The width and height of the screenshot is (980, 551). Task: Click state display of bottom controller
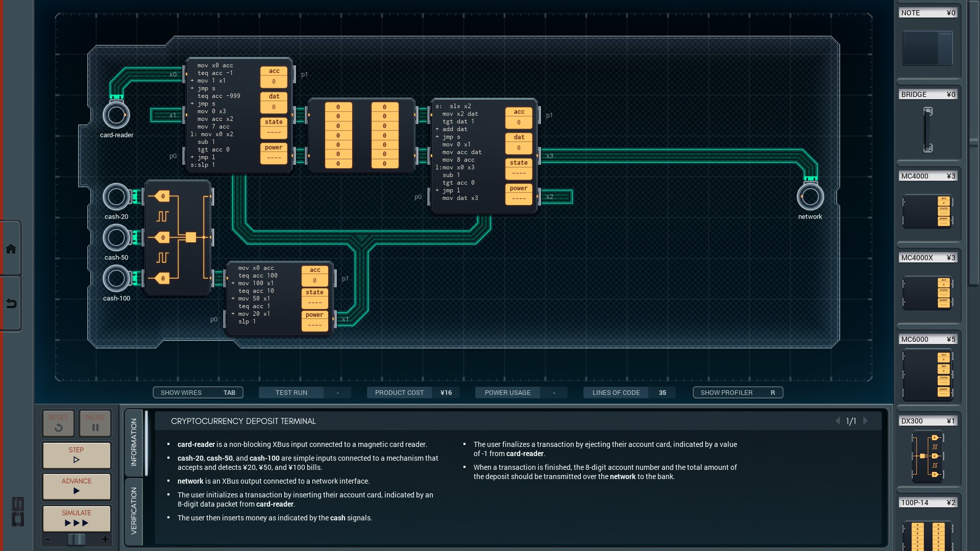click(x=315, y=298)
